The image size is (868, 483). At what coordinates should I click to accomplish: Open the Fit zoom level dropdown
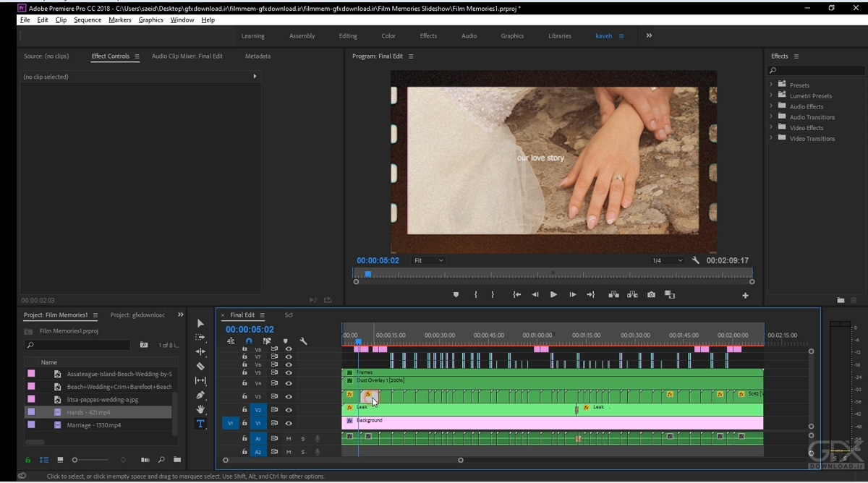(429, 260)
